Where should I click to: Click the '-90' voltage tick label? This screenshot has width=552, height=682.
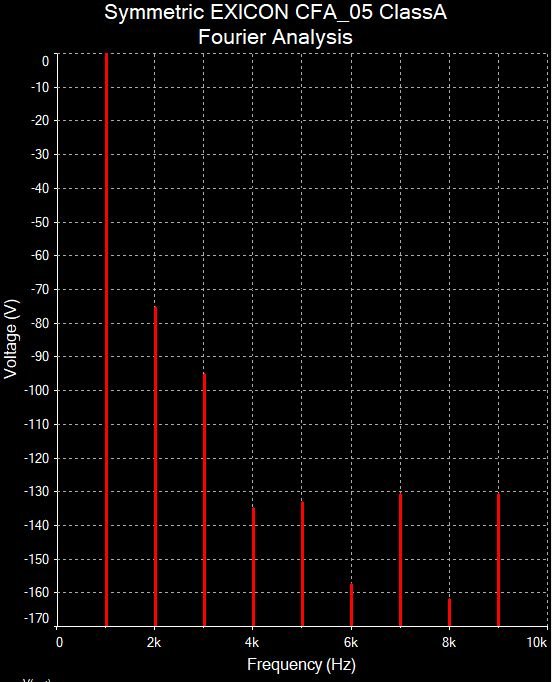(x=40, y=357)
